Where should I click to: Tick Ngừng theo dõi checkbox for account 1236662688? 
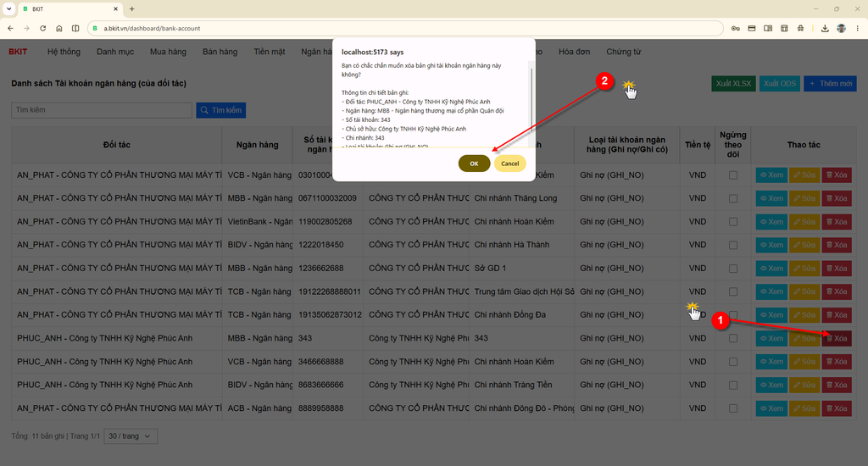733,269
